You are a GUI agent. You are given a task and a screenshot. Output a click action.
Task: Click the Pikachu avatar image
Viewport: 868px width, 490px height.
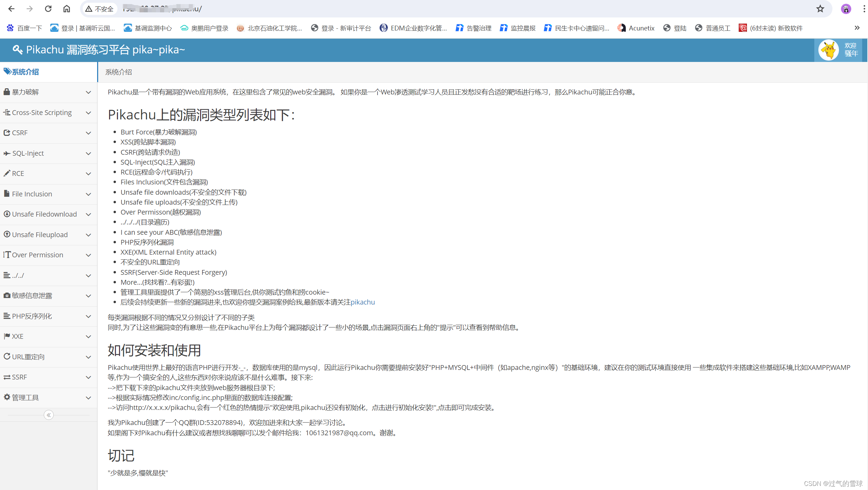click(x=828, y=50)
